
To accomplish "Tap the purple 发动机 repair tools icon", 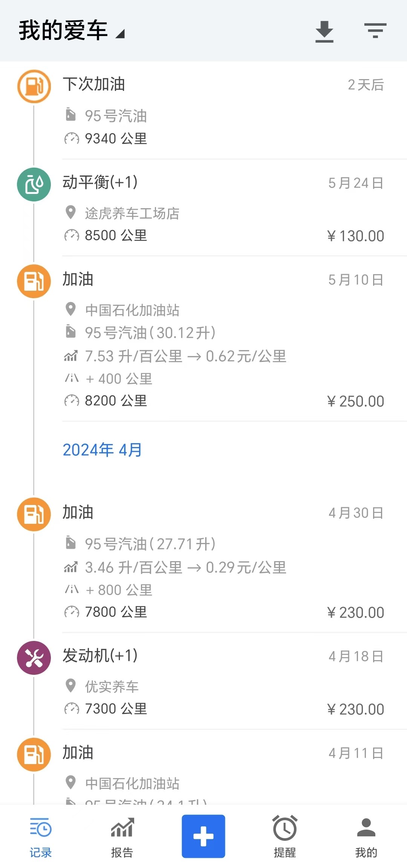I will [x=34, y=658].
